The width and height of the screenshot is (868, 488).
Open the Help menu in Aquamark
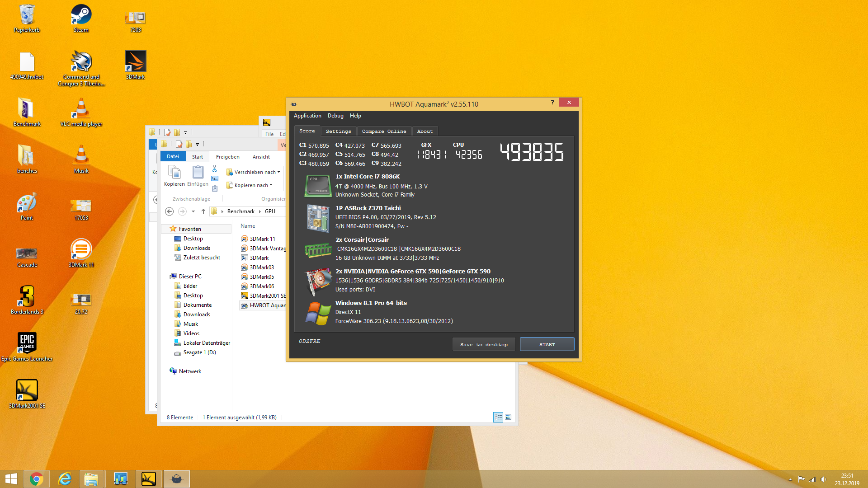[355, 116]
